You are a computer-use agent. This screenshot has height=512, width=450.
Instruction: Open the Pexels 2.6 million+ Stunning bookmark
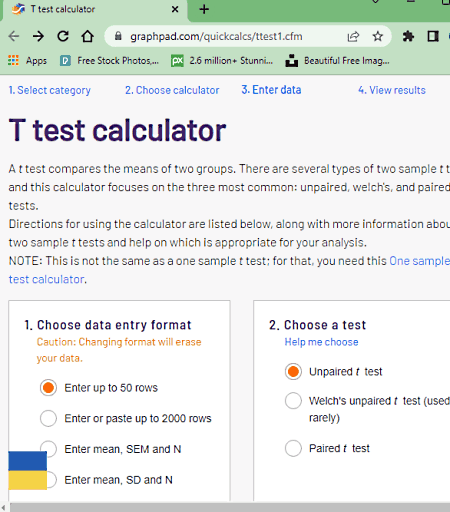click(222, 61)
